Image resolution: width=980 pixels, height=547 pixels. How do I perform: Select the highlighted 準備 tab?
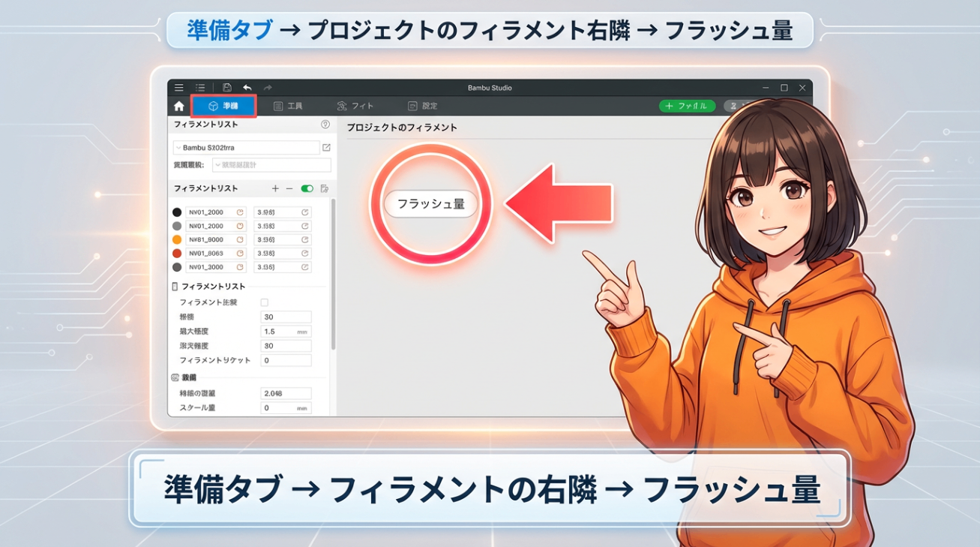coord(223,106)
